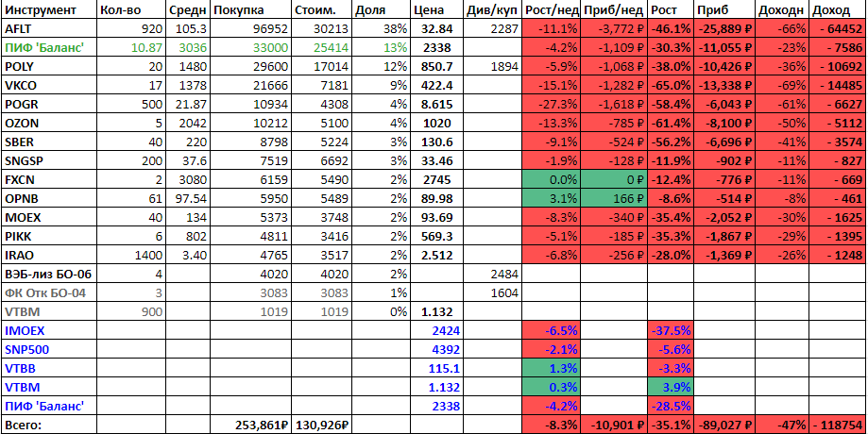Select AFLT share cell 38%
This screenshot has height=434, width=868.
pos(381,29)
